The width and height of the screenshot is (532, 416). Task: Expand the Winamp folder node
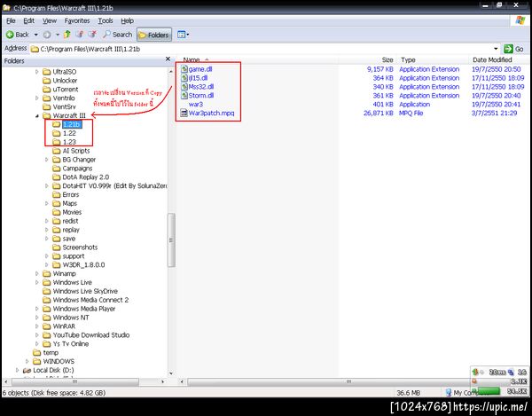coord(37,273)
